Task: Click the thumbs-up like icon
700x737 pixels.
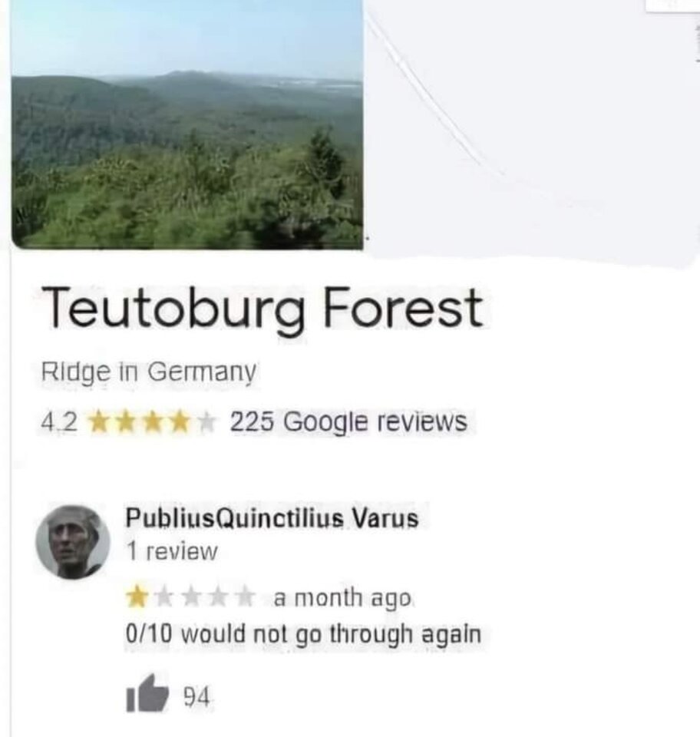Action: click(147, 692)
